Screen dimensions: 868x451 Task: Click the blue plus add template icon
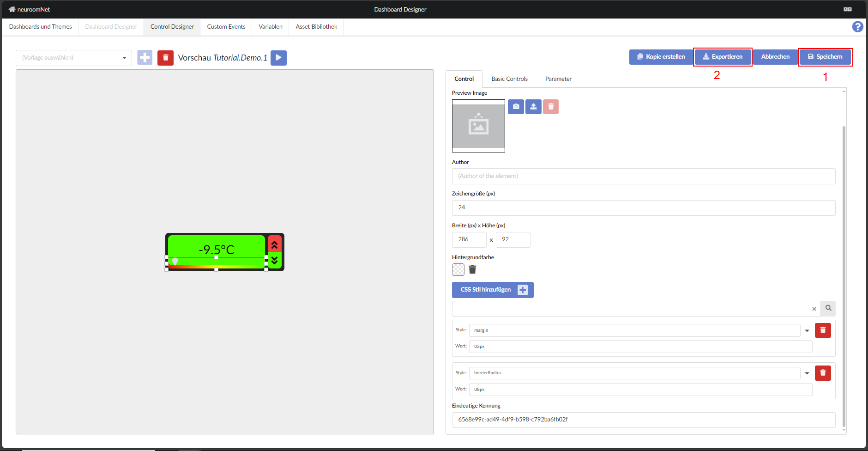[145, 58]
